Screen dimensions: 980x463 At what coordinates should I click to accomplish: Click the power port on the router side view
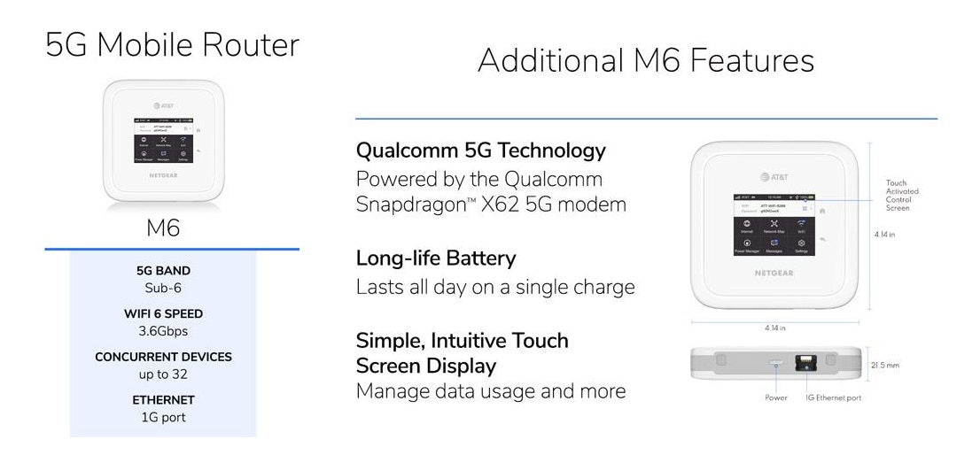pyautogui.click(x=775, y=362)
